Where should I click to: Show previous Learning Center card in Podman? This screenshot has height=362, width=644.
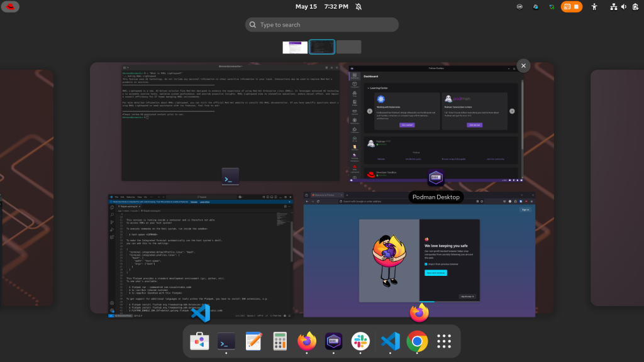[x=370, y=111]
